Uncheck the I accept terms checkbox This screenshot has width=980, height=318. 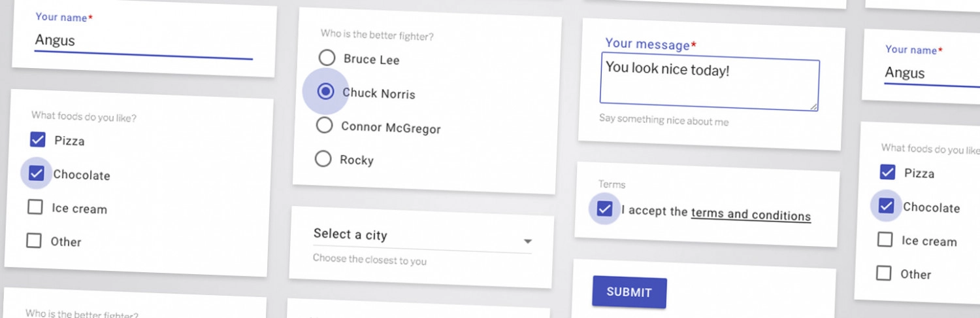[605, 209]
